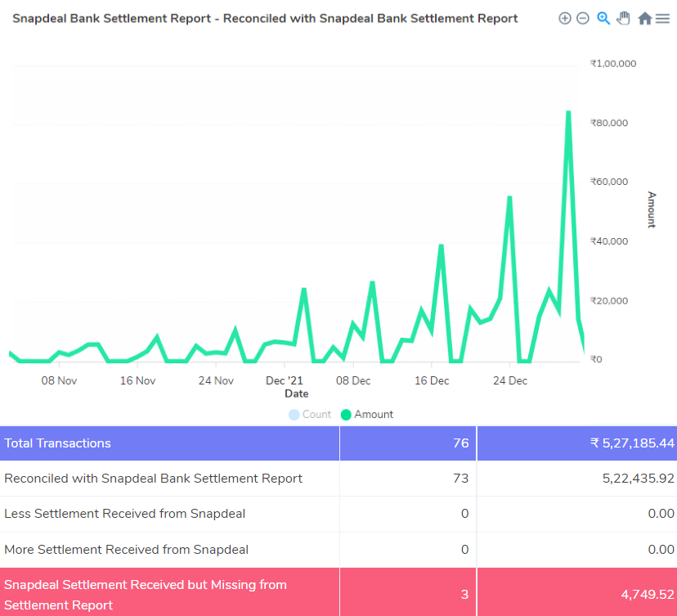The width and height of the screenshot is (677, 616).
Task: Click the 16 Dec axis label
Action: pyautogui.click(x=432, y=380)
